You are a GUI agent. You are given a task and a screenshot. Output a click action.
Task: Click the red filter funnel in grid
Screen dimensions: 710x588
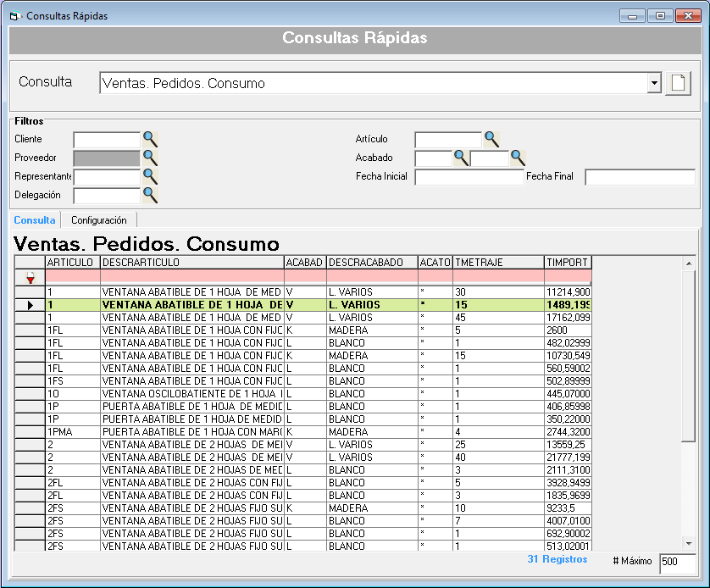[x=31, y=277]
